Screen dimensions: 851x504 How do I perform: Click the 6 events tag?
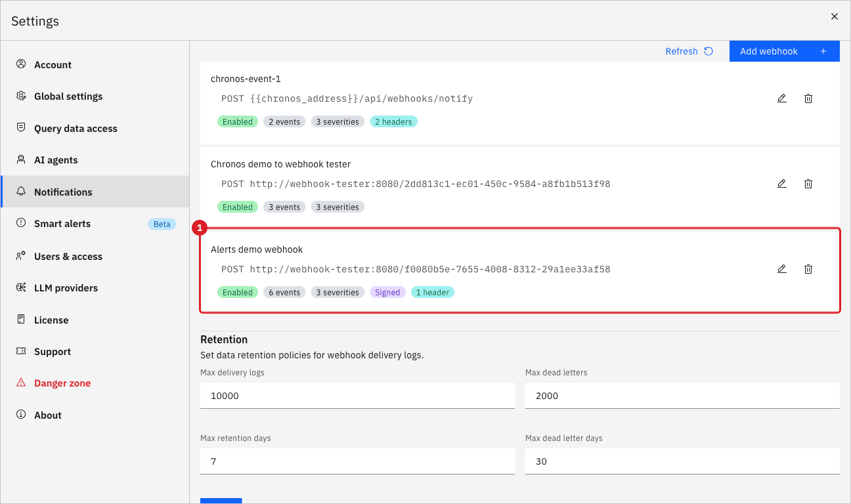click(x=284, y=293)
